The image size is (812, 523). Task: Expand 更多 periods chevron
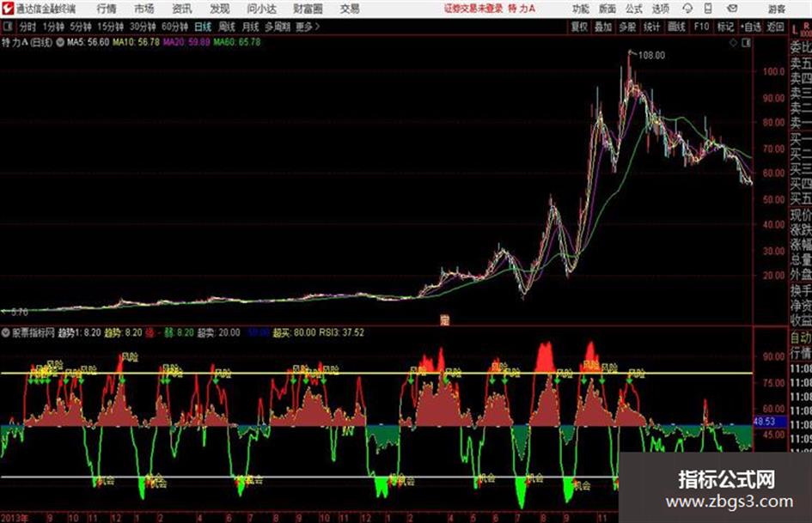308,27
